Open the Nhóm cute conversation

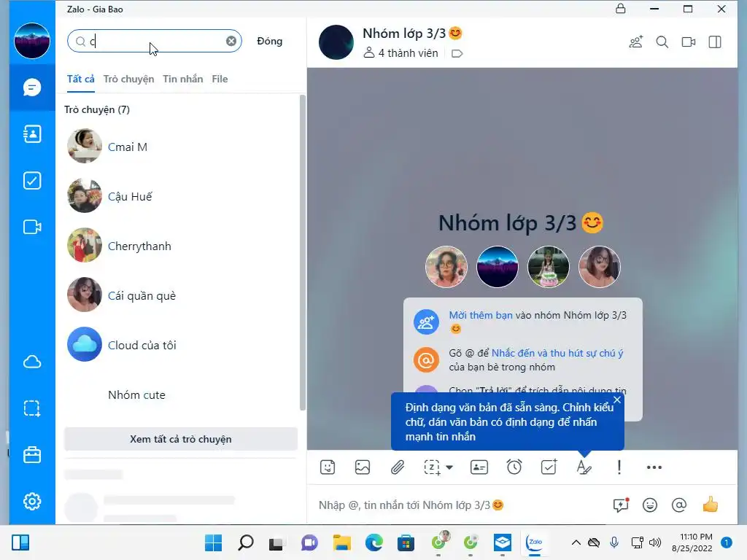click(x=181, y=394)
